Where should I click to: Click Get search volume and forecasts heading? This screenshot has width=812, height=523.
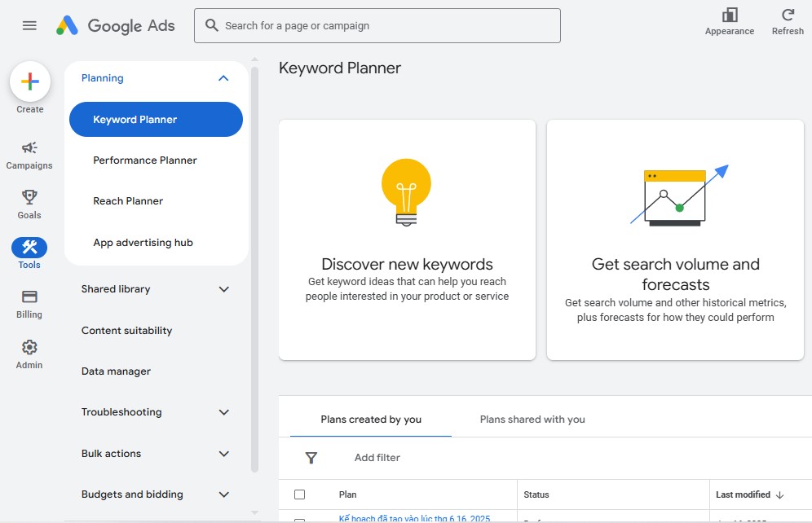tap(675, 275)
